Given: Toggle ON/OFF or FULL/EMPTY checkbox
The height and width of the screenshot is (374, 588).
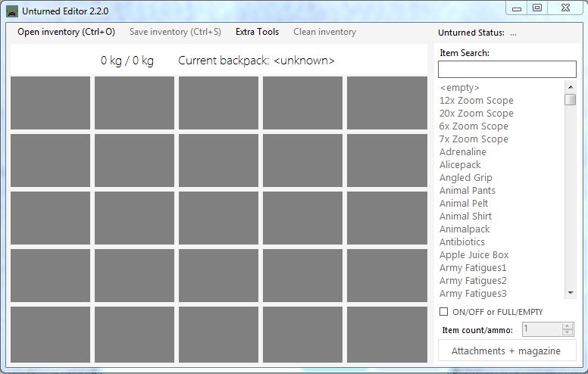Looking at the screenshot, I should coord(443,312).
